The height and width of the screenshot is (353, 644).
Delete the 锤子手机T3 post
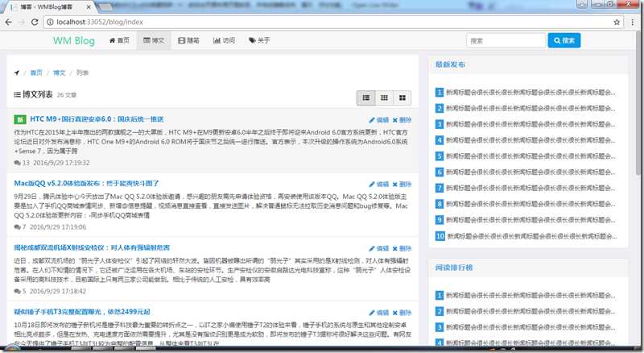(402, 313)
